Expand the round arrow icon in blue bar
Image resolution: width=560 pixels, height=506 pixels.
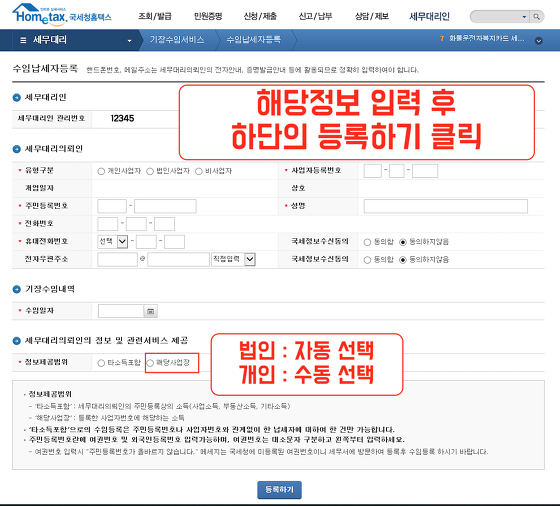pos(539,40)
